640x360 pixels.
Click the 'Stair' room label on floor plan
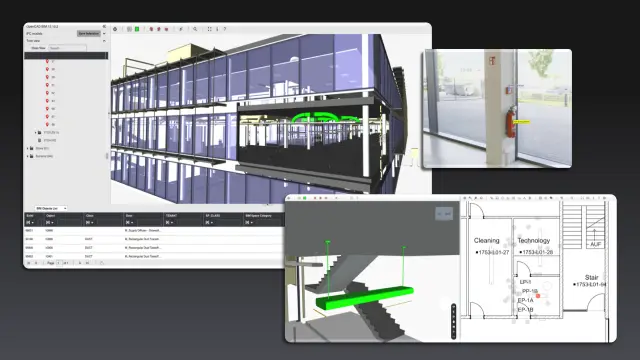click(591, 277)
